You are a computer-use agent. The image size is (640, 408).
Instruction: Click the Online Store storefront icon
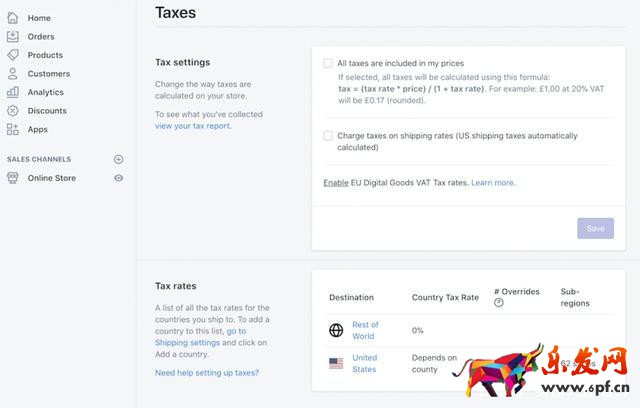click(x=13, y=178)
